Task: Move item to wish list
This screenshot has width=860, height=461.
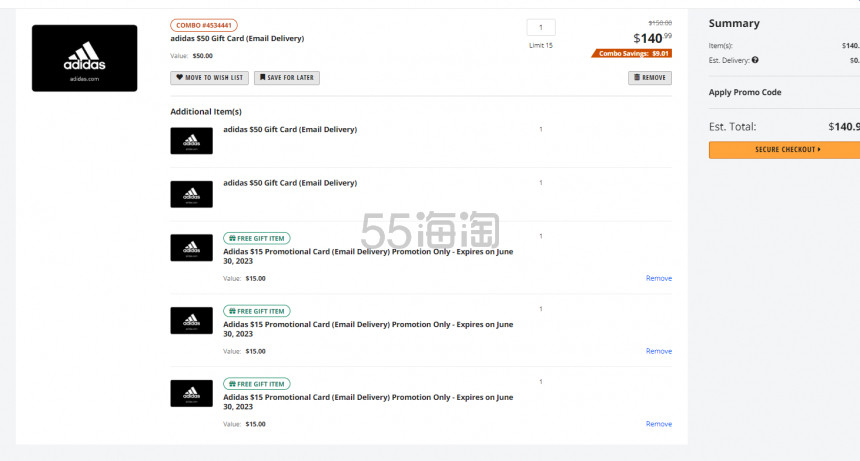Action: click(209, 77)
